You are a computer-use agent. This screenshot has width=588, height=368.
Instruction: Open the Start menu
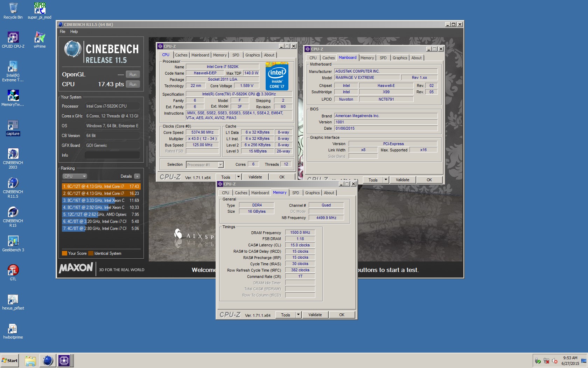point(9,361)
